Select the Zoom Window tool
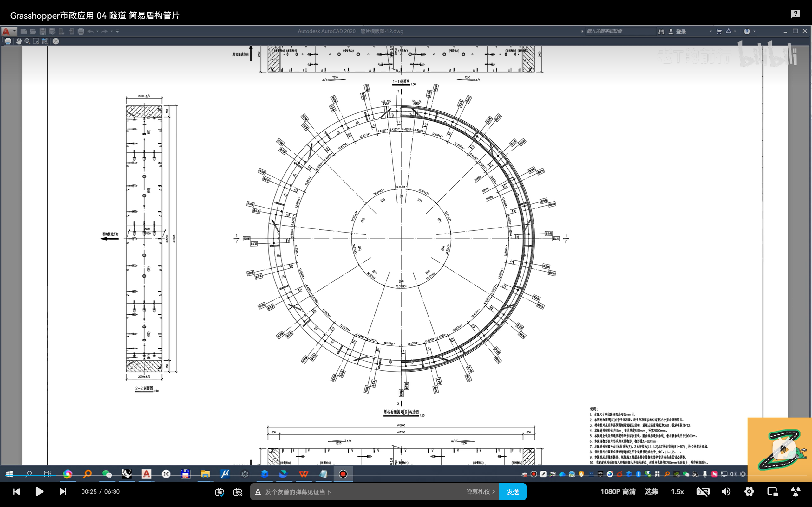Screen dimensions: 812x507 click(36, 41)
